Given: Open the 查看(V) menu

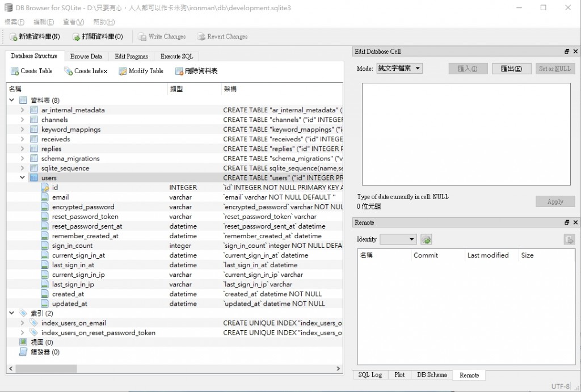Looking at the screenshot, I should (73, 22).
